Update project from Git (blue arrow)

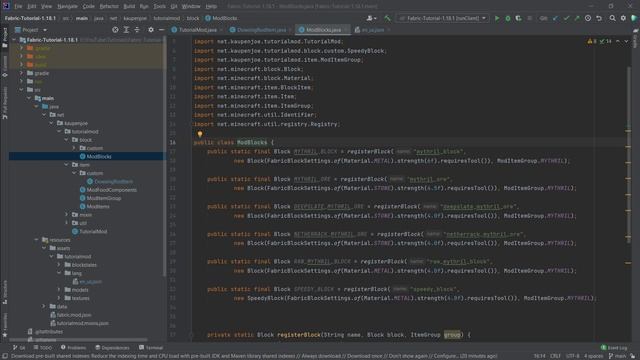555,18
